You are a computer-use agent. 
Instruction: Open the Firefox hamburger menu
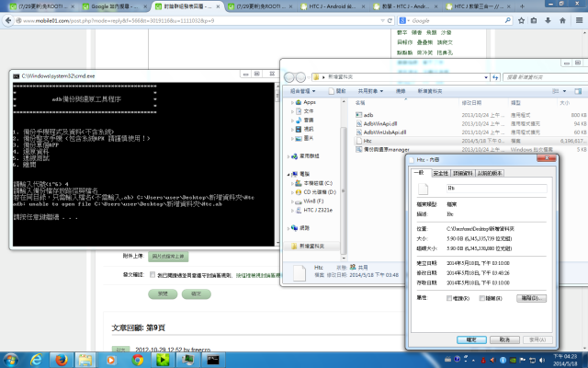click(x=580, y=20)
